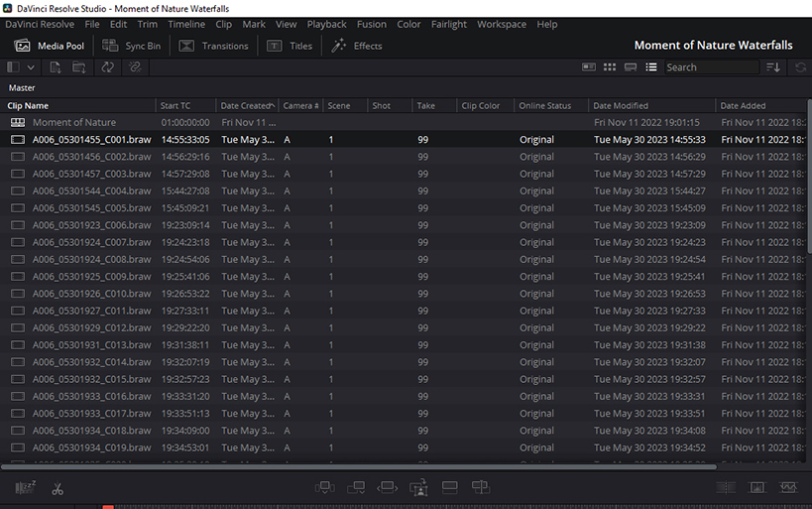
Task: Click the Source Overwrite icon
Action: [x=481, y=488]
